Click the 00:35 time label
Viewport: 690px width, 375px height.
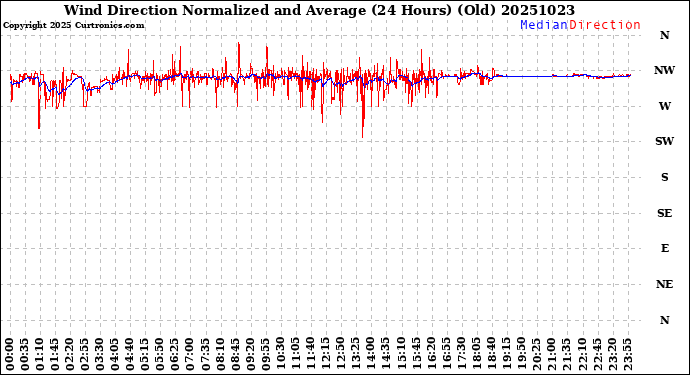click(25, 354)
